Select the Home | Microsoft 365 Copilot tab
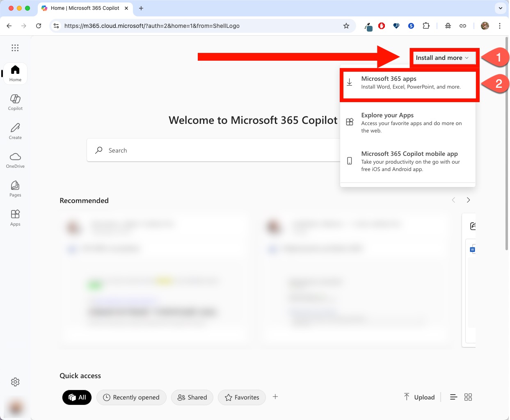 coord(85,8)
